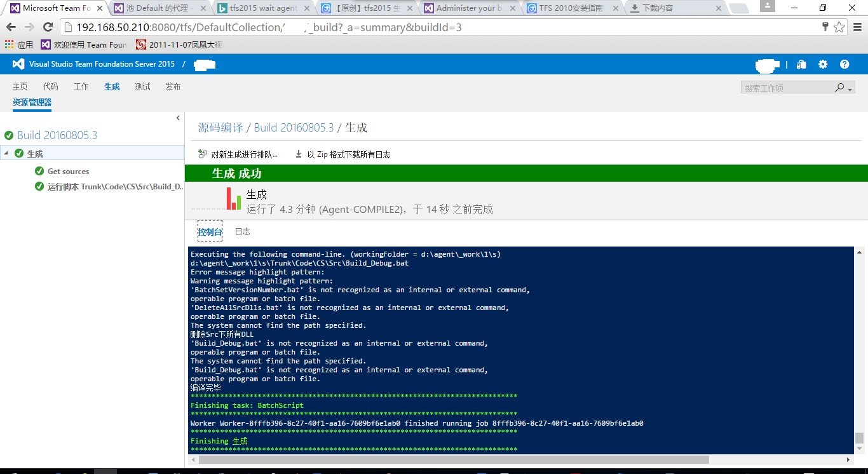Collapse the 生成 tree node triangle
The image size is (868, 474).
click(6, 153)
